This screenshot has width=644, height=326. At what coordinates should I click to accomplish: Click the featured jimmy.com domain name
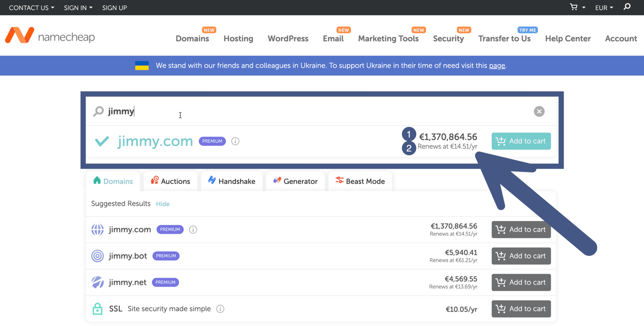coord(155,141)
